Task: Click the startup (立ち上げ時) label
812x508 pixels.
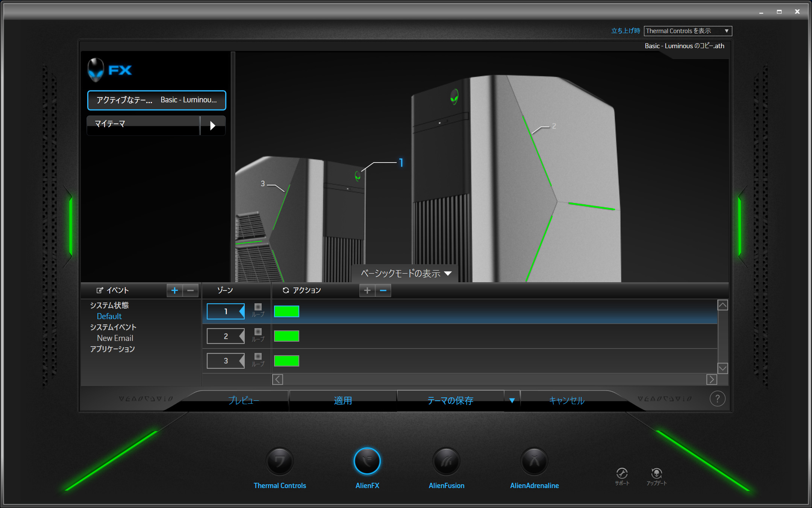Action: [x=625, y=31]
